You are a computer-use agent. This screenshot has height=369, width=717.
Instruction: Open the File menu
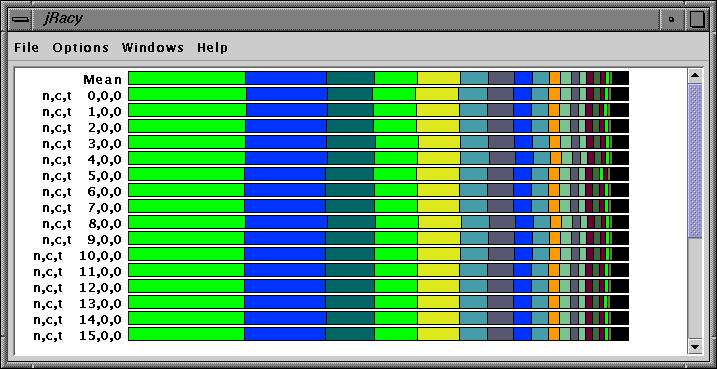click(27, 48)
